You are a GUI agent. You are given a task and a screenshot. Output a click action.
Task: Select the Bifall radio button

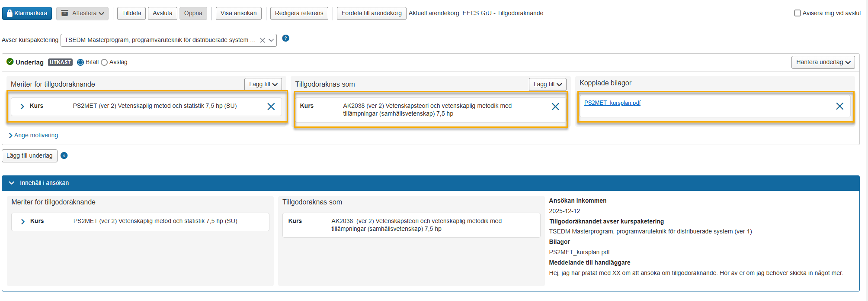click(80, 62)
